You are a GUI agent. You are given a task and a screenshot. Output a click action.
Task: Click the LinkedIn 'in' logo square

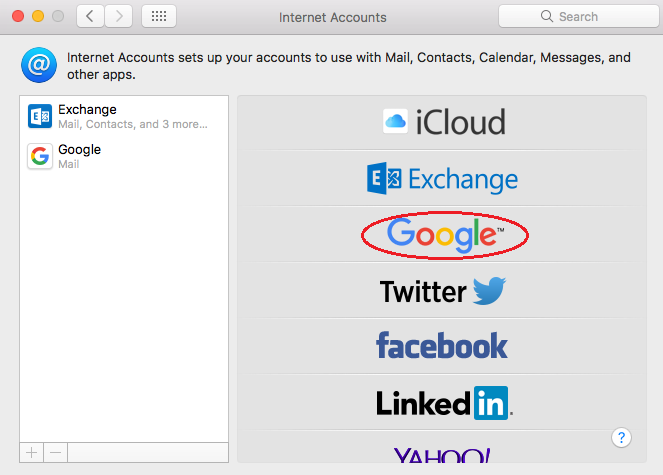[x=490, y=403]
